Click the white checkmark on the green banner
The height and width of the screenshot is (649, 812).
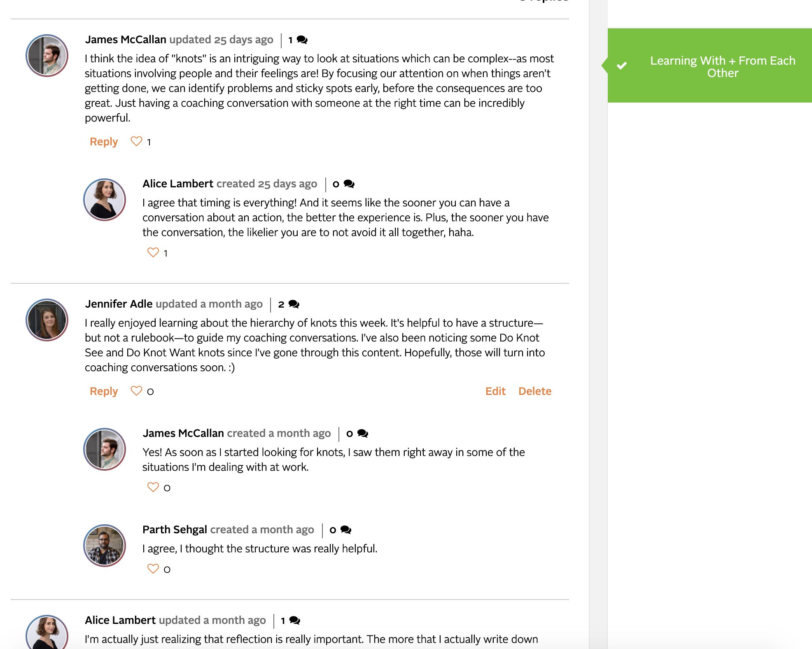(622, 65)
